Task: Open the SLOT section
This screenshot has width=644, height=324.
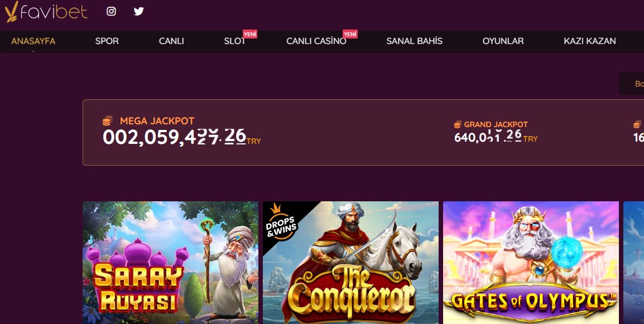Action: click(x=234, y=41)
